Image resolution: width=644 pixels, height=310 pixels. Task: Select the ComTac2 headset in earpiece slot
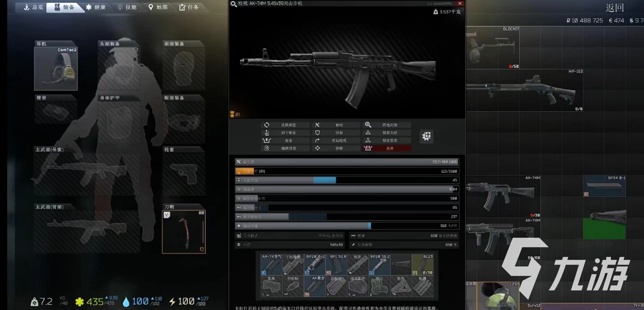tap(56, 69)
